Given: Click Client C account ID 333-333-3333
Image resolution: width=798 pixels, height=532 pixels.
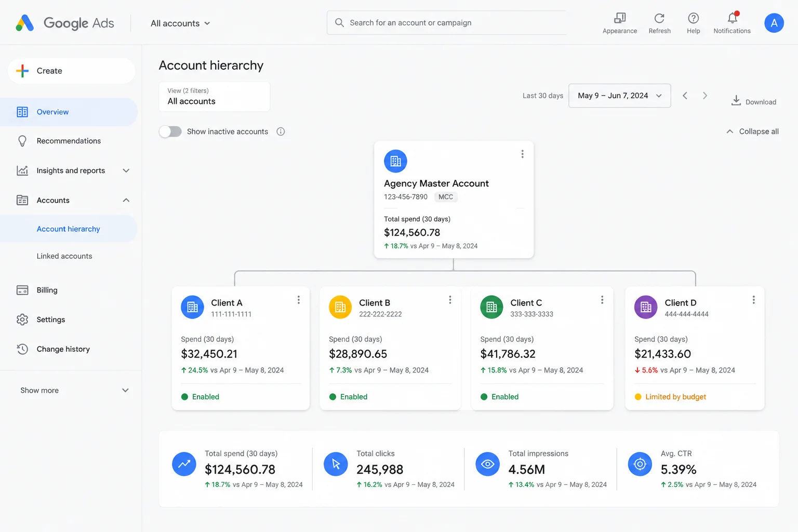Looking at the screenshot, I should 531,314.
